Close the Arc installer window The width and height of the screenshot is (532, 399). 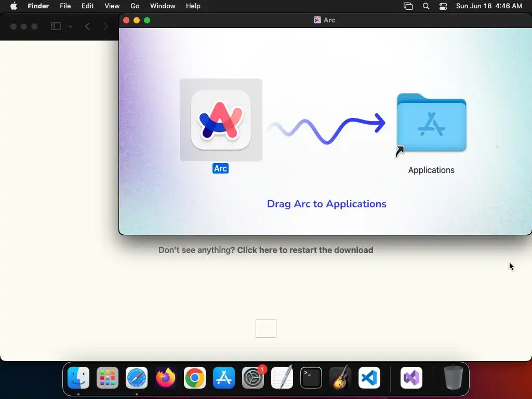pos(126,20)
